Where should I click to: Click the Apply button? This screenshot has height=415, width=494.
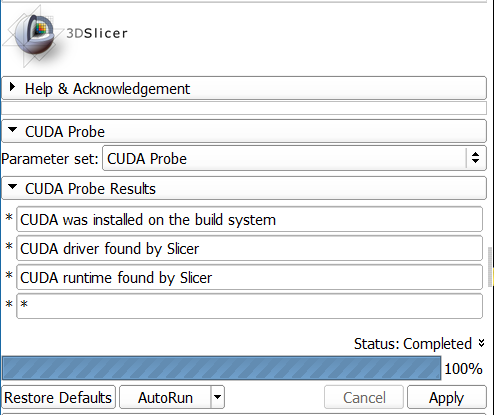point(447,397)
